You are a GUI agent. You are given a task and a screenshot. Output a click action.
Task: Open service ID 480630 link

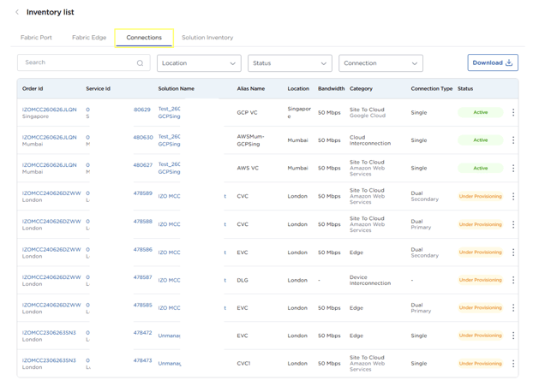143,138
